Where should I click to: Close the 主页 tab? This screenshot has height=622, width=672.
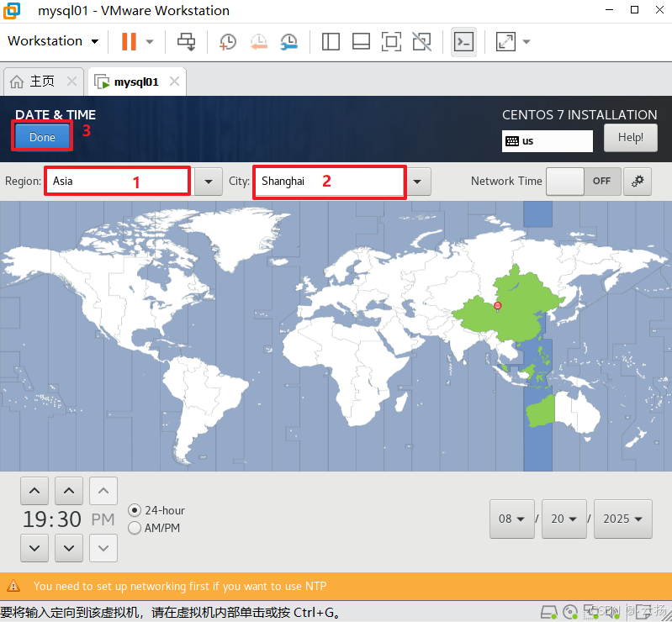pos(72,81)
